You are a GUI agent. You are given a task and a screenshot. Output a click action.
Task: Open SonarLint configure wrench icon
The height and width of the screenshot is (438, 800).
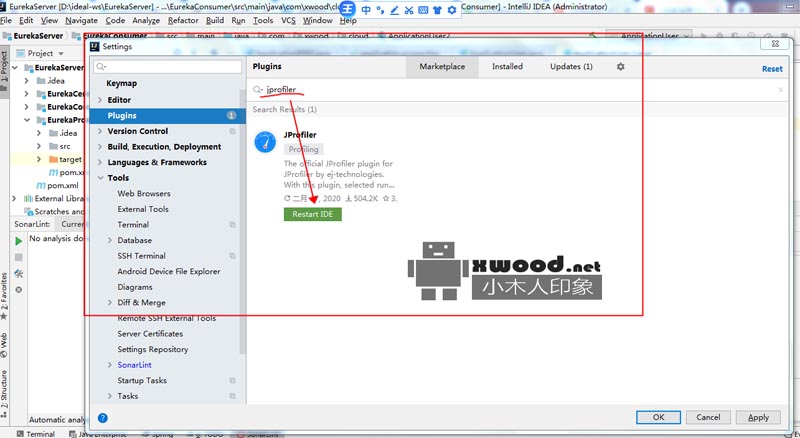pyautogui.click(x=19, y=274)
